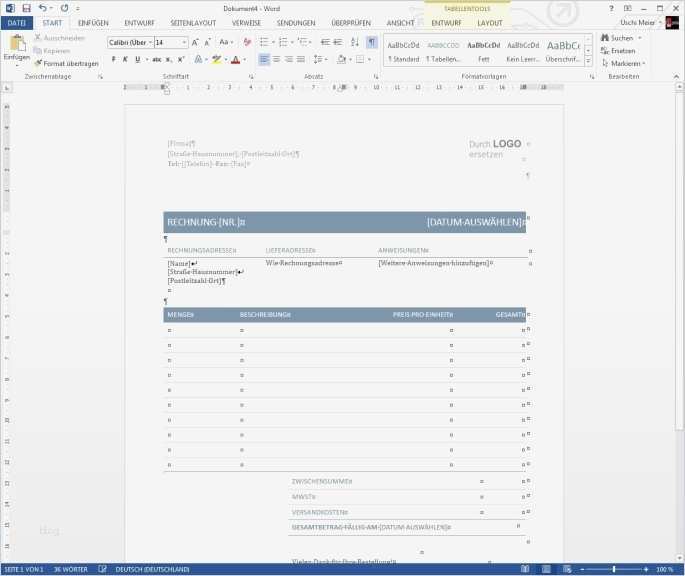Open the DATEI file tab
Image resolution: width=685 pixels, height=576 pixels.
point(17,23)
